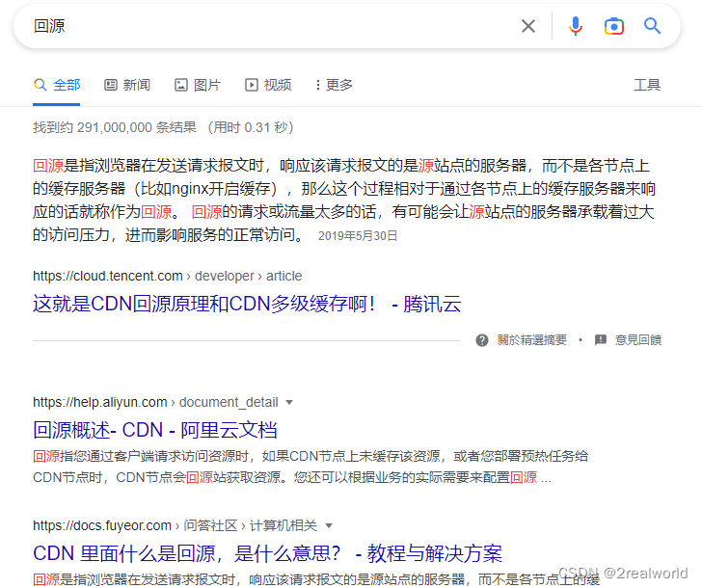
Task: Click the cloud.tencent.com URL breadcrumb
Action: pyautogui.click(x=167, y=276)
